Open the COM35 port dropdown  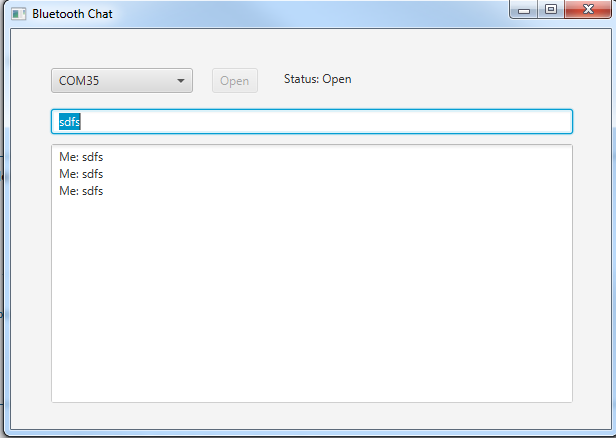tap(122, 81)
